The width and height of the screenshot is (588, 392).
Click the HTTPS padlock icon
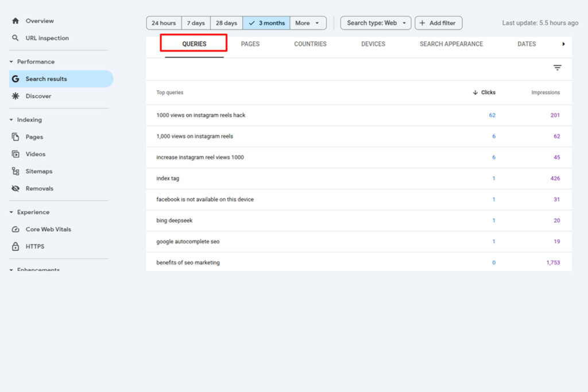pyautogui.click(x=16, y=246)
